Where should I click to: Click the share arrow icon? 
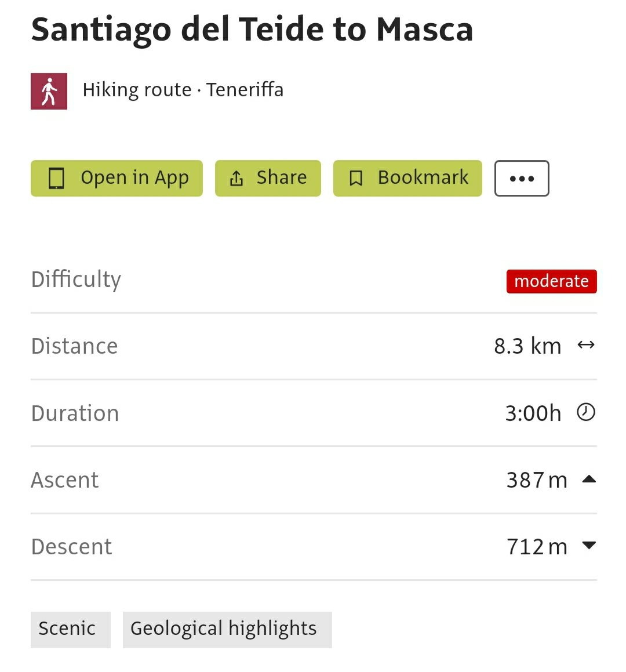pos(236,178)
